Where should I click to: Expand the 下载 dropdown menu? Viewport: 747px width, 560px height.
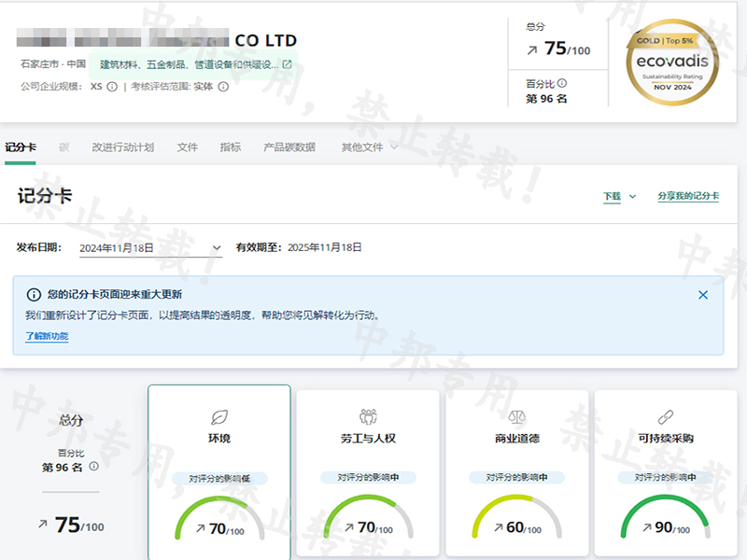[632, 197]
